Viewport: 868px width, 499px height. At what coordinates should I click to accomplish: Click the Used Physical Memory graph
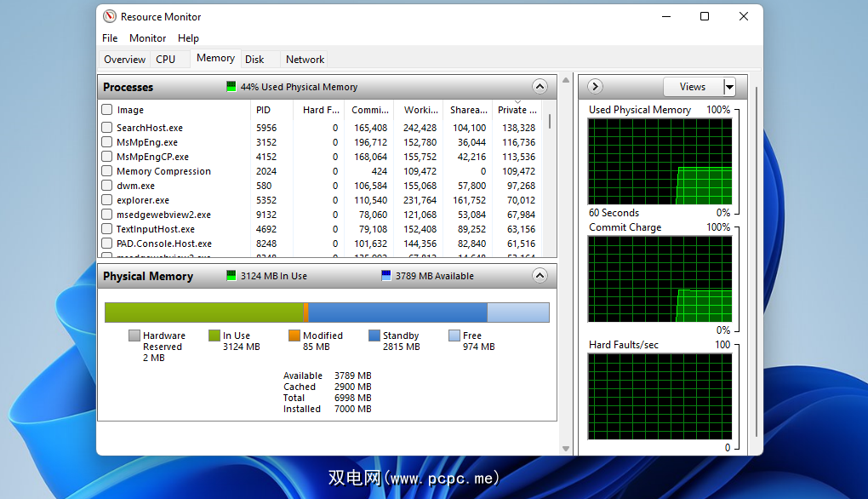[660, 162]
